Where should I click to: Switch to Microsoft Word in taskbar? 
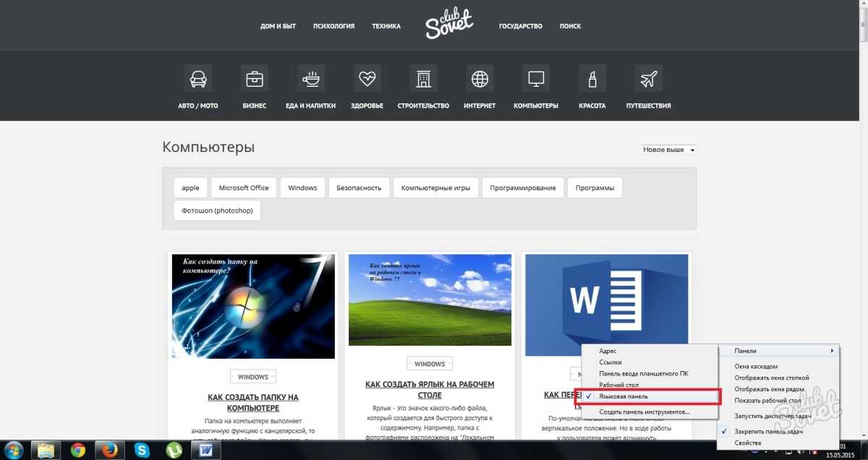pyautogui.click(x=205, y=451)
